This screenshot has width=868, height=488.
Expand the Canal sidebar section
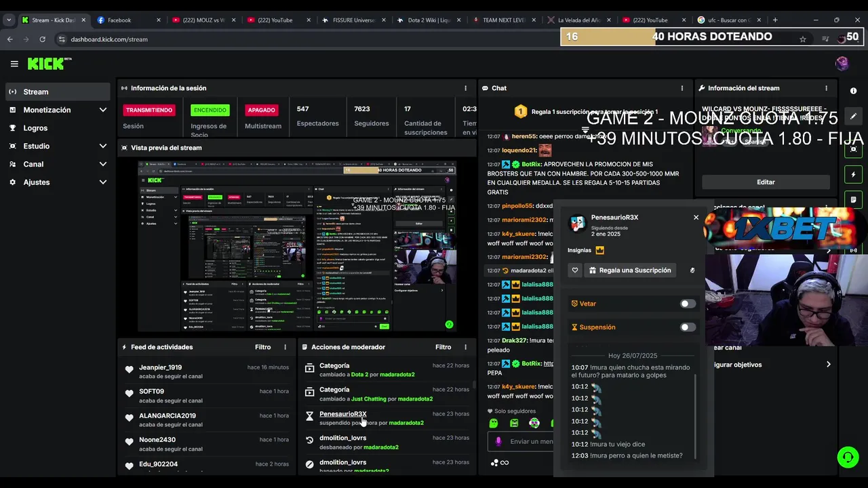(x=103, y=164)
